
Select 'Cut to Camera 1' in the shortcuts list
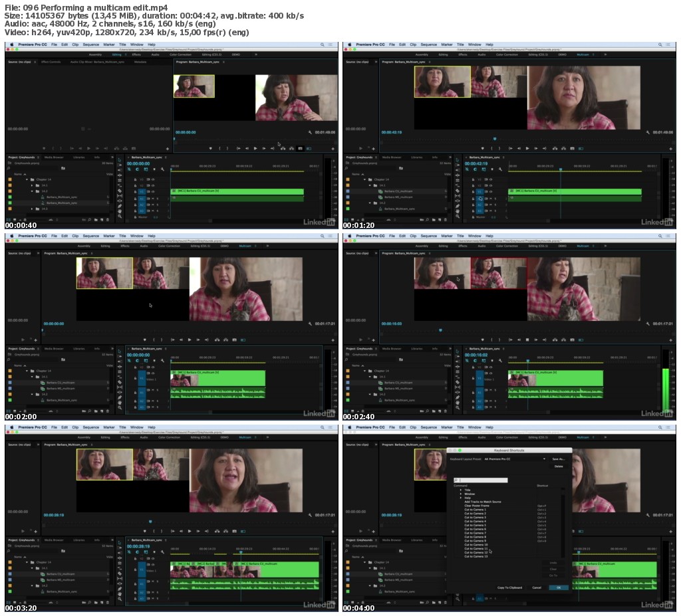click(475, 510)
